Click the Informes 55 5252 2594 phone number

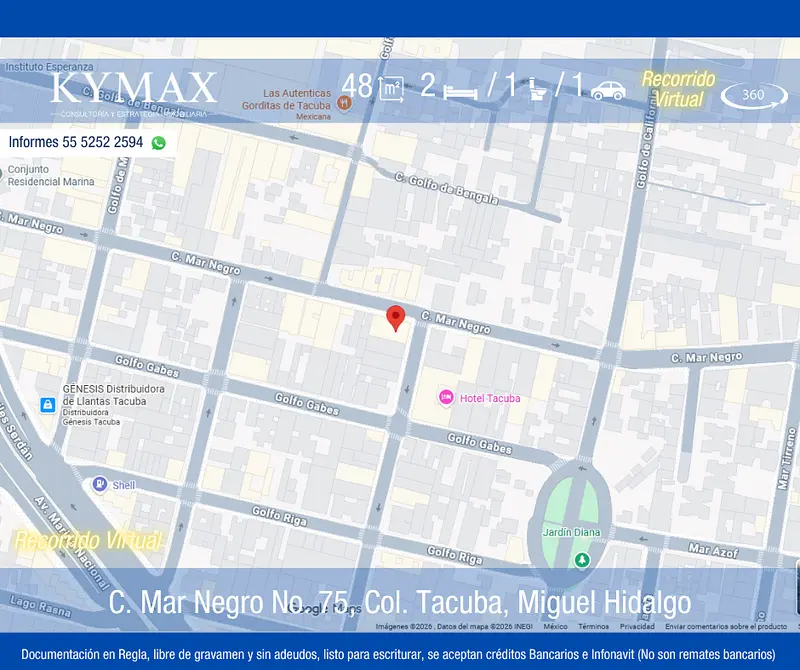[76, 142]
